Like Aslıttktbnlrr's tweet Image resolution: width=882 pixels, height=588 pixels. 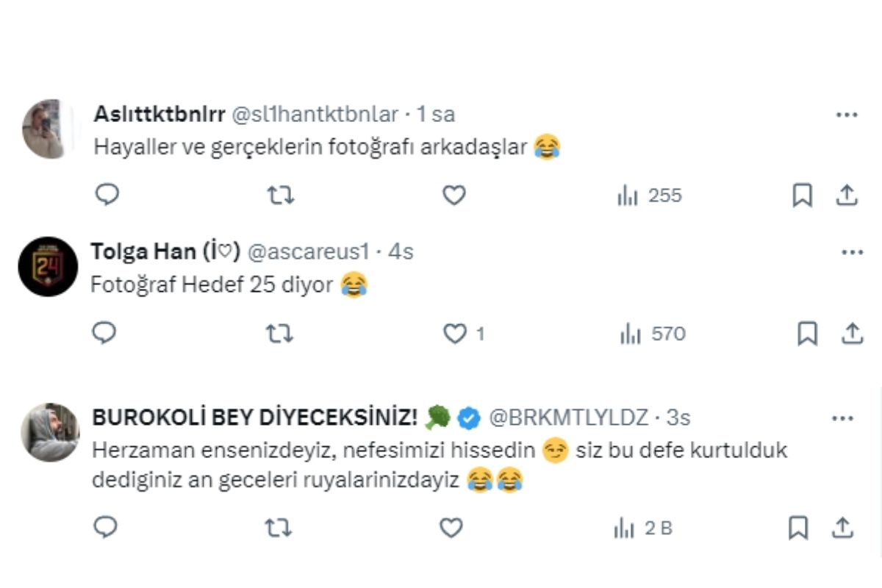[x=454, y=196]
